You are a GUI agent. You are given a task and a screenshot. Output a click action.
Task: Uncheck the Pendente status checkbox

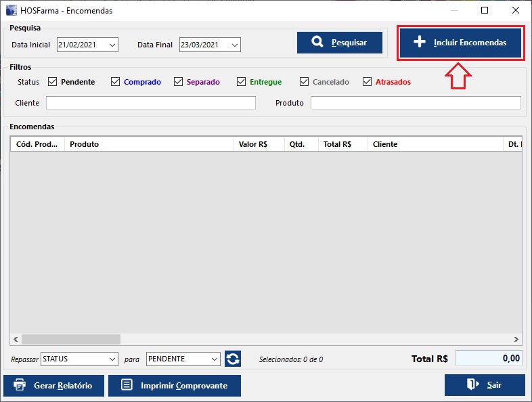point(52,82)
